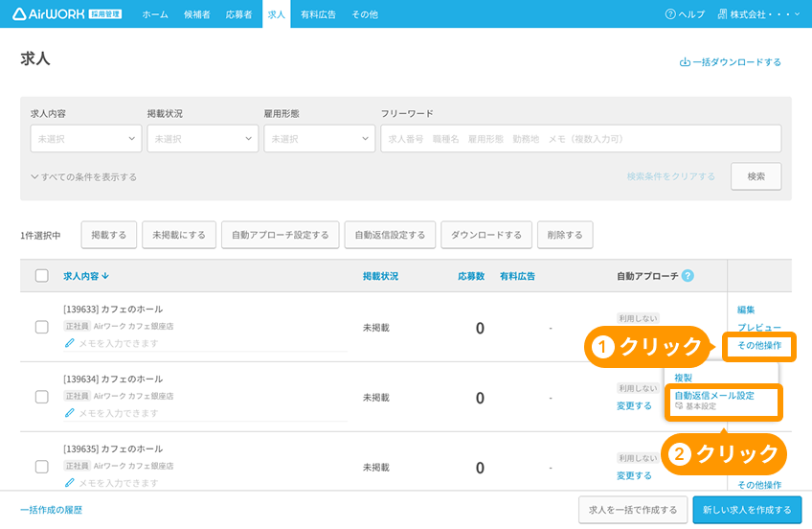Click 自動返信設定する button

(390, 235)
